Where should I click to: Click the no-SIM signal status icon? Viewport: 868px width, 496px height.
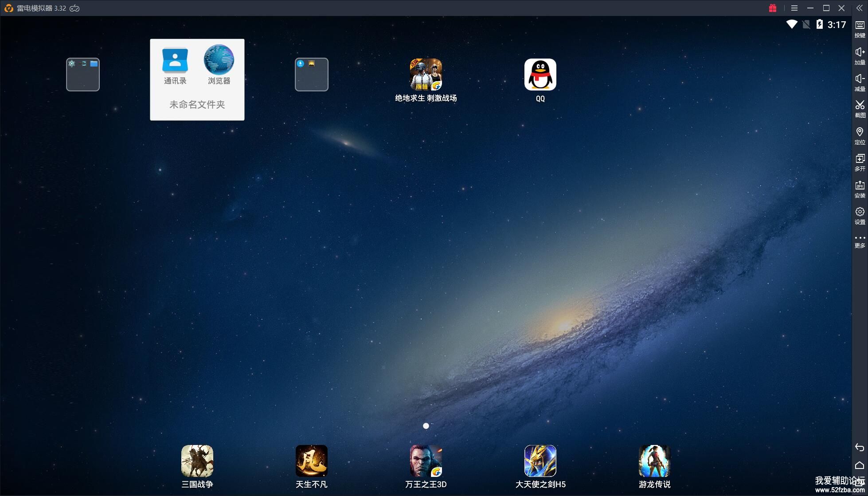[x=806, y=24]
